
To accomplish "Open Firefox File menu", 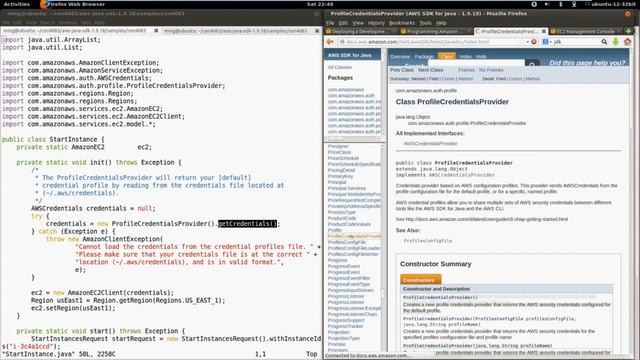I will pyautogui.click(x=330, y=23).
